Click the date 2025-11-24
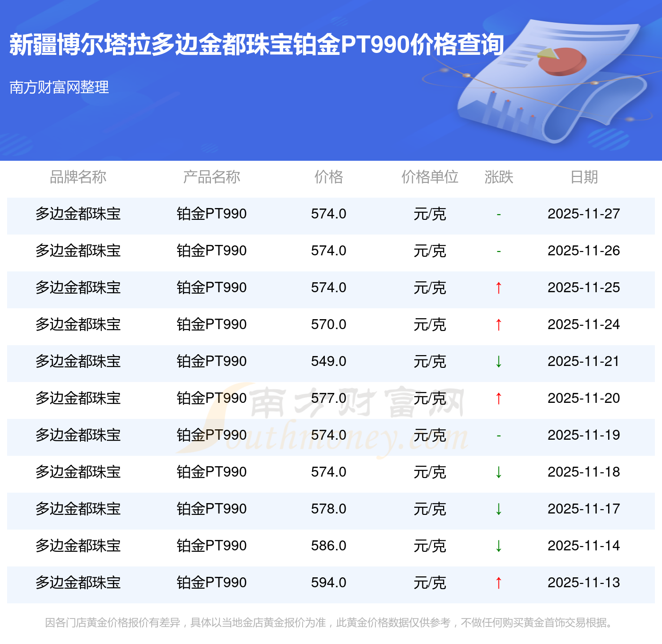The image size is (662, 644). click(x=584, y=324)
